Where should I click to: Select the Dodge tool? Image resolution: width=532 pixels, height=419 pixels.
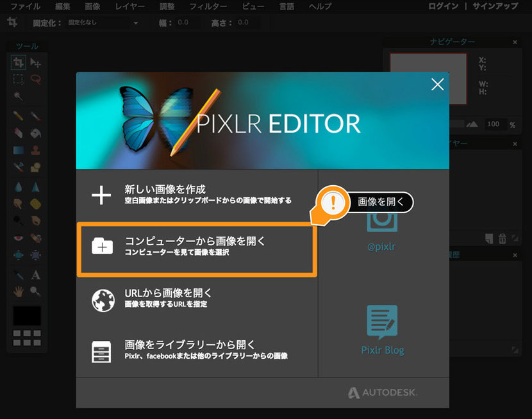tap(18, 220)
